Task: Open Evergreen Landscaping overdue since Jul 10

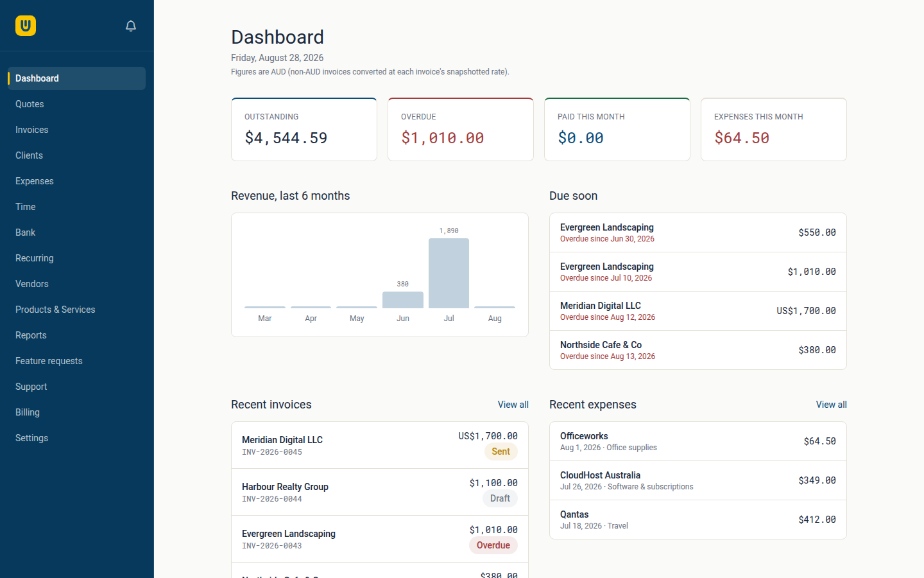Action: [698, 272]
